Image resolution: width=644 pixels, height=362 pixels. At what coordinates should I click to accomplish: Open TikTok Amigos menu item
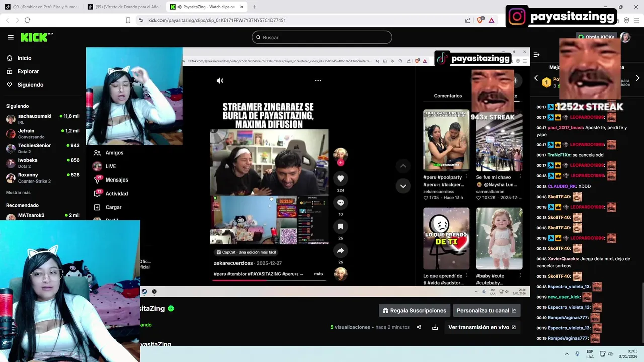coord(108,153)
